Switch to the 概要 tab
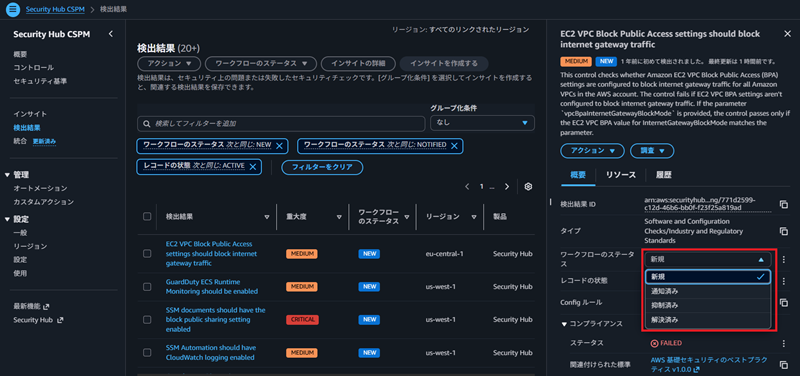This screenshot has height=376, width=800. click(578, 175)
